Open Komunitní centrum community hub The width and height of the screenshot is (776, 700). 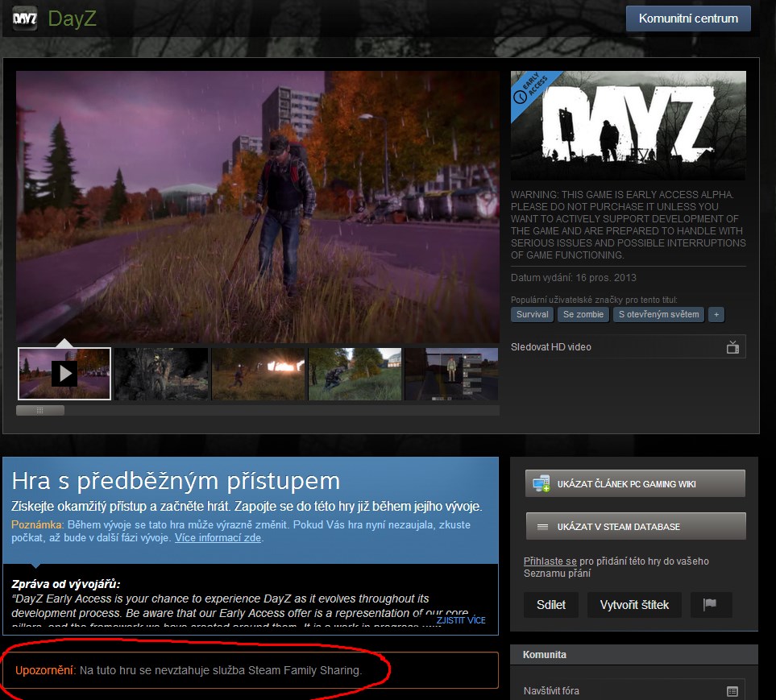[x=688, y=19]
